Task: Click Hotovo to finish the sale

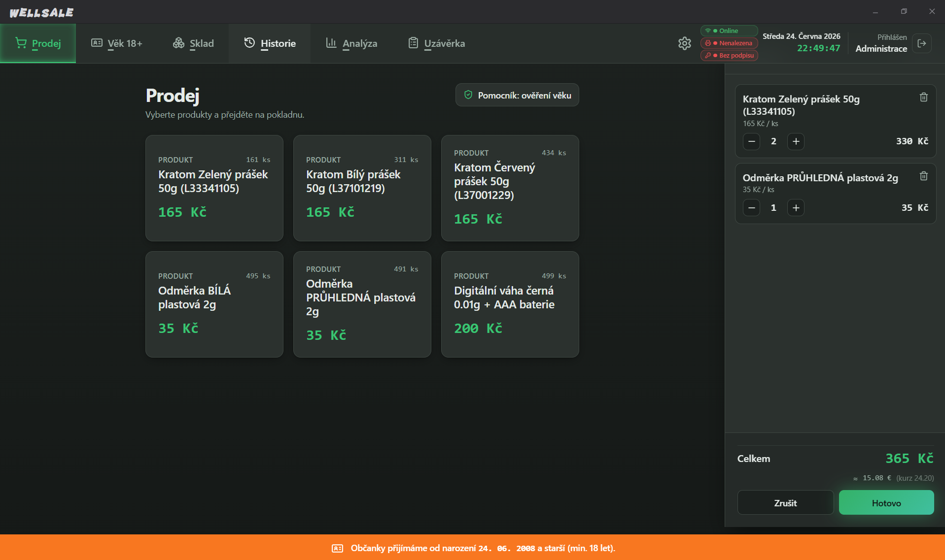Action: point(886,502)
